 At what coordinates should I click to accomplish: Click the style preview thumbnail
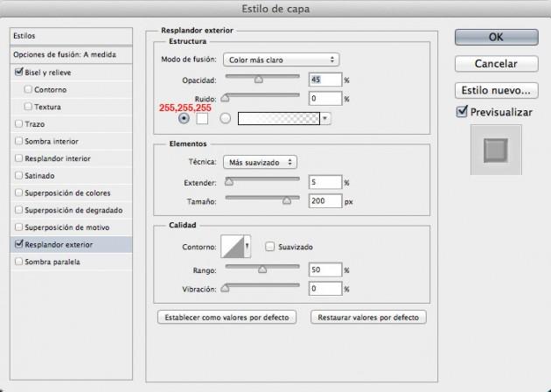click(496, 150)
